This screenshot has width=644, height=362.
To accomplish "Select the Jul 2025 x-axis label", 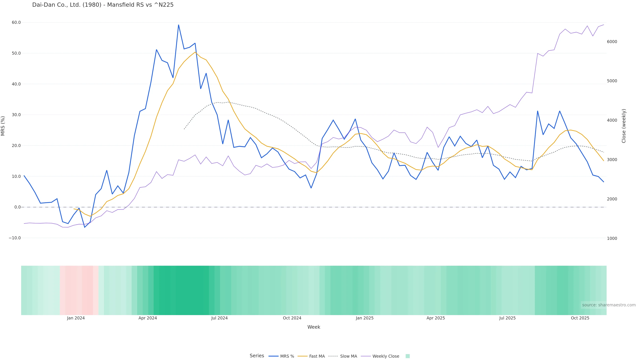I will click(507, 318).
